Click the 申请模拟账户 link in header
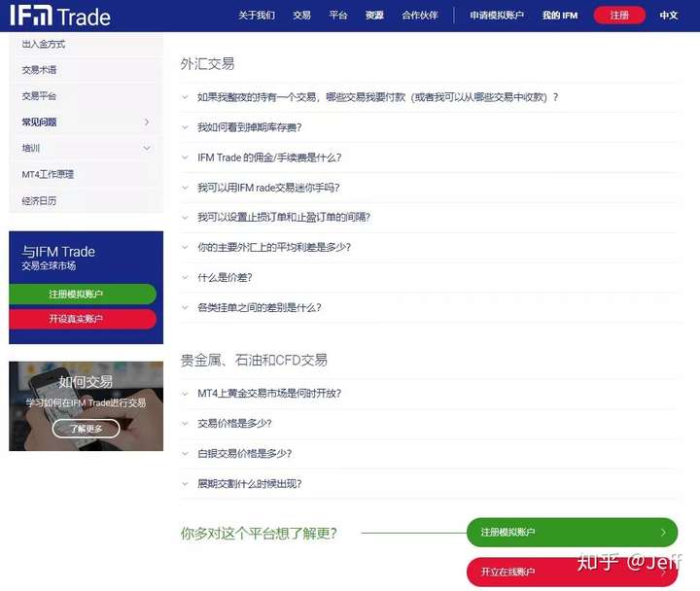 [x=497, y=16]
